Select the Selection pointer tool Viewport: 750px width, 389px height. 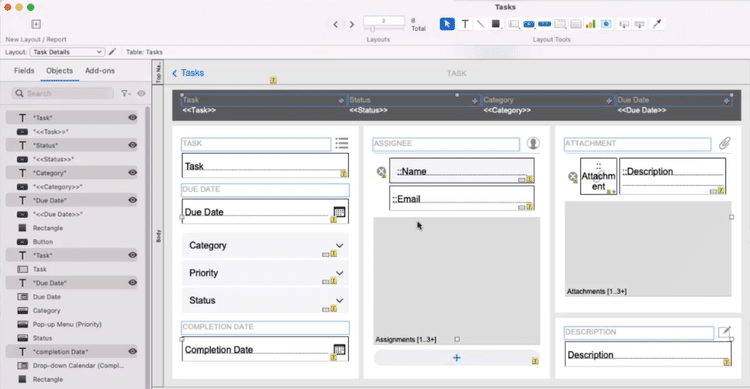tap(447, 24)
